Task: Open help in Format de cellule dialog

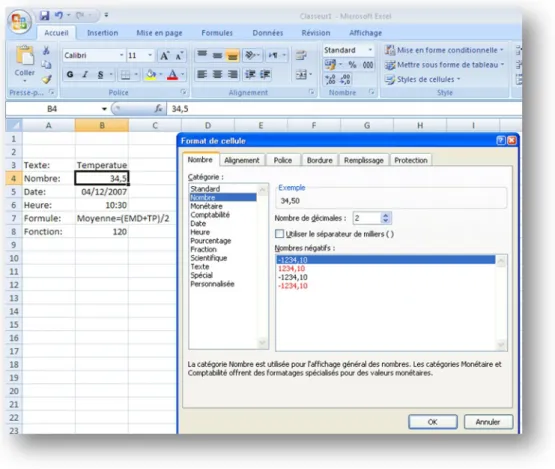Action: (x=500, y=141)
